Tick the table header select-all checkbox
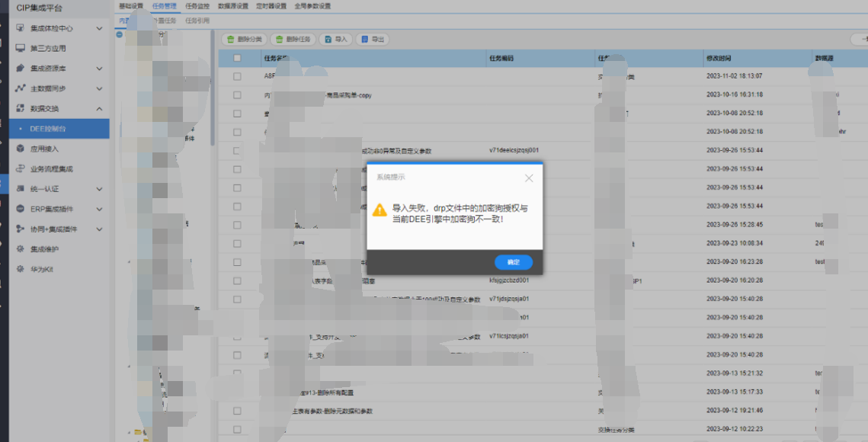Viewport: 868px width, 442px height. [x=237, y=58]
